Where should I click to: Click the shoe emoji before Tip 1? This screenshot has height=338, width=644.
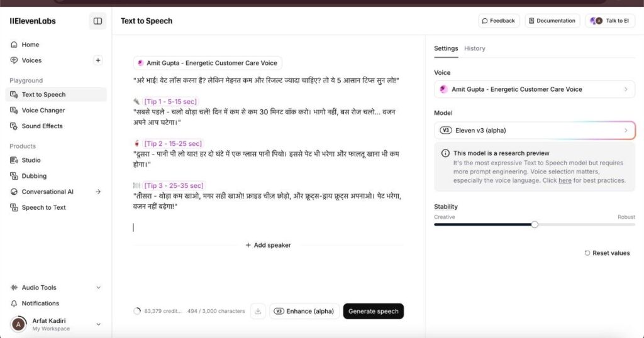[136, 101]
